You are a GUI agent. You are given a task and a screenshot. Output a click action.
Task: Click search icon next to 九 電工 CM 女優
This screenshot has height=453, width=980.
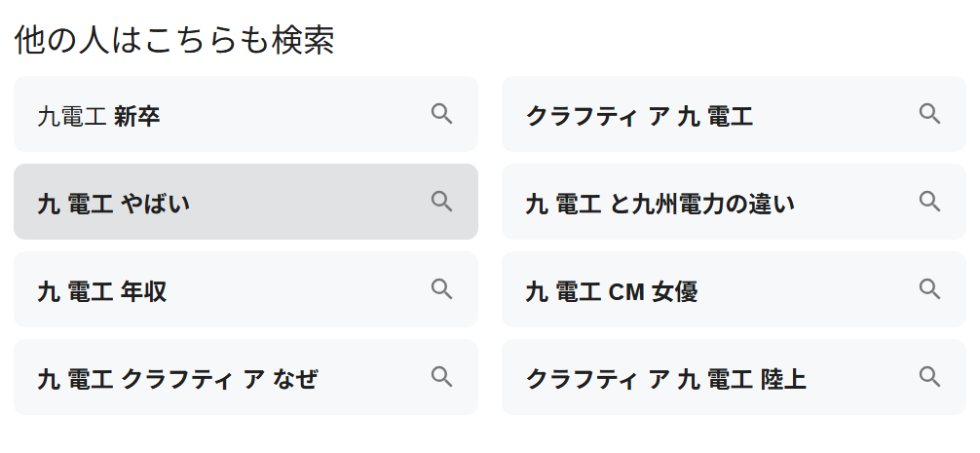[929, 289]
